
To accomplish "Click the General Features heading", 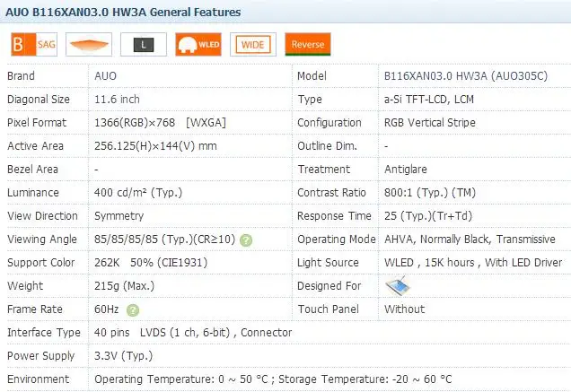I will (x=123, y=12).
